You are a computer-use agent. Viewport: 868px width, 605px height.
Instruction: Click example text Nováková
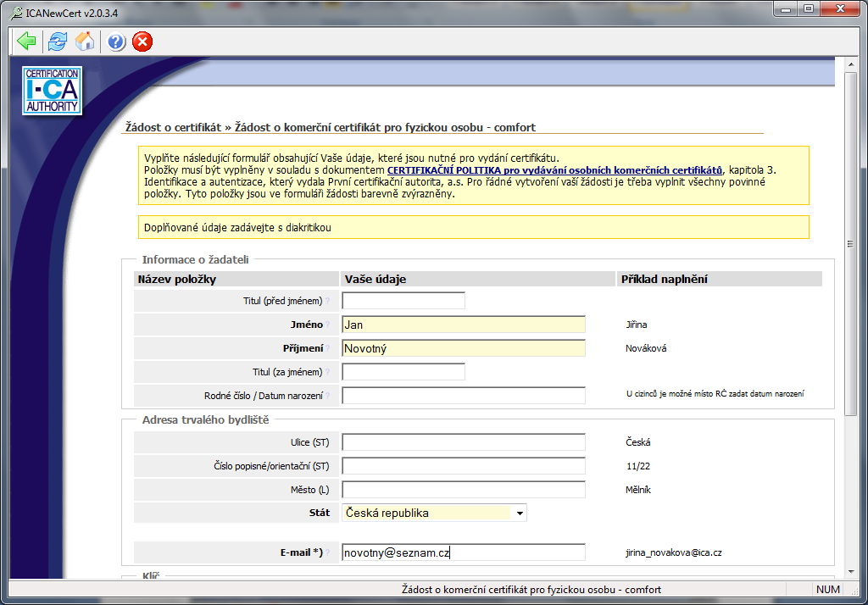(646, 348)
